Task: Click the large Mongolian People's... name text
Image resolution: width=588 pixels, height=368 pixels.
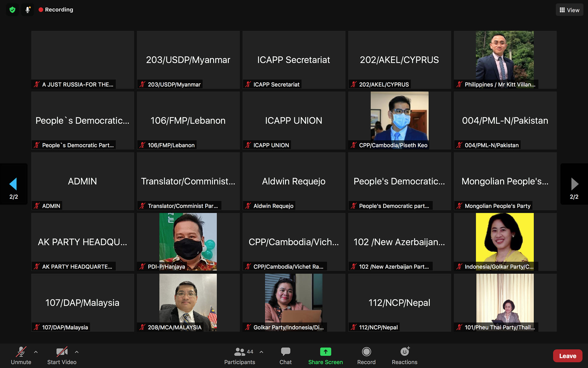Action: point(505,181)
